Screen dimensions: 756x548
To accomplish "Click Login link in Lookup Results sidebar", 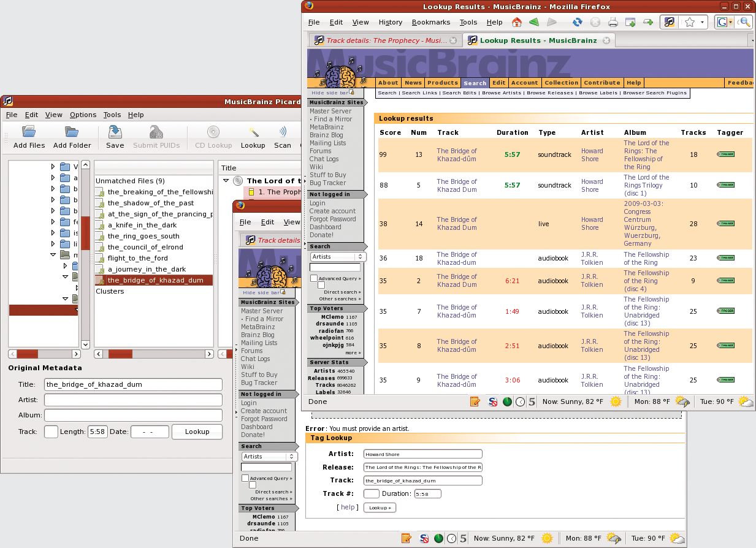I will [318, 203].
